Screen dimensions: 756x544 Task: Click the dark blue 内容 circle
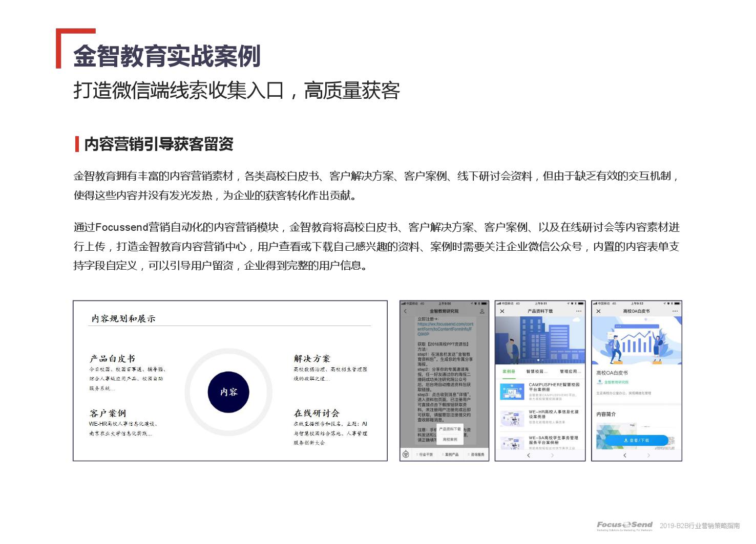click(x=228, y=392)
